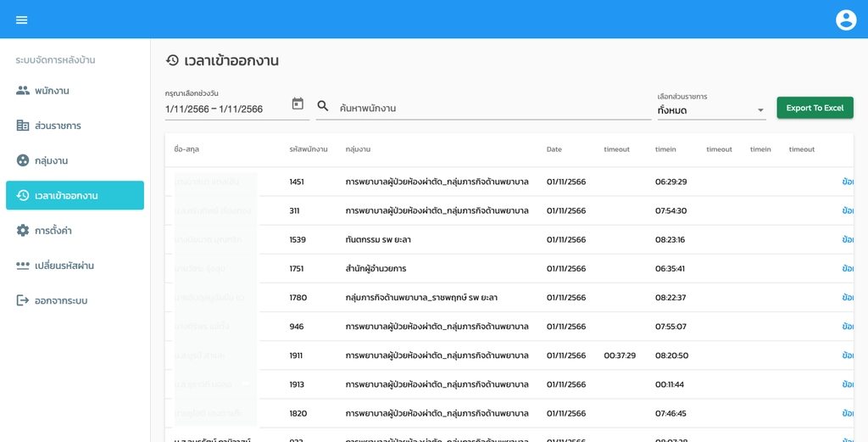Click the user account avatar icon
Viewport: 868px width, 442px height.
pyautogui.click(x=845, y=20)
